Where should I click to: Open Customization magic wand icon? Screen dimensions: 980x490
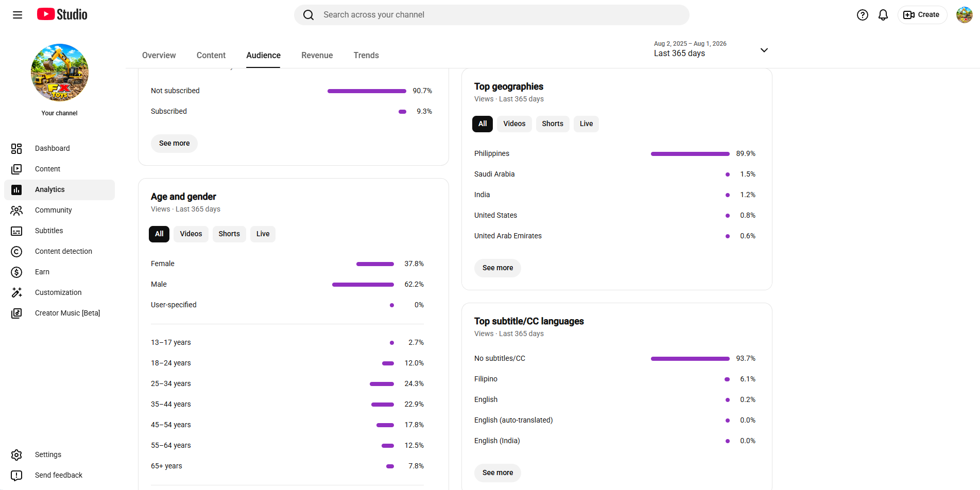pos(16,292)
